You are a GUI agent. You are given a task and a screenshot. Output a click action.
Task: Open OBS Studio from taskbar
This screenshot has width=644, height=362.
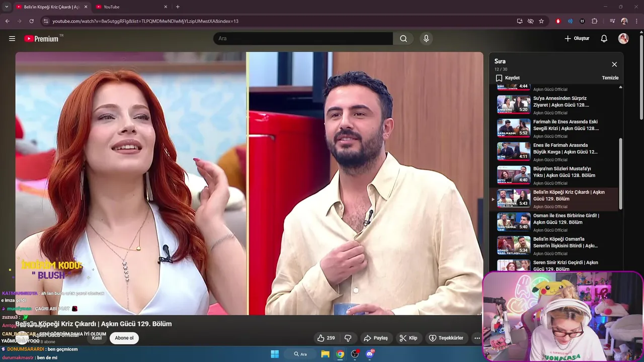click(x=355, y=354)
